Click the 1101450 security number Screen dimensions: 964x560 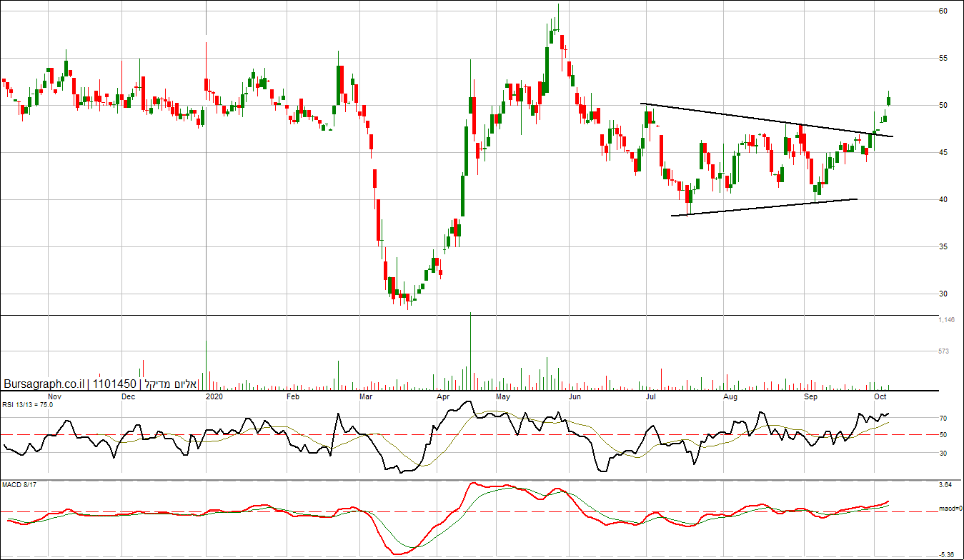click(114, 384)
